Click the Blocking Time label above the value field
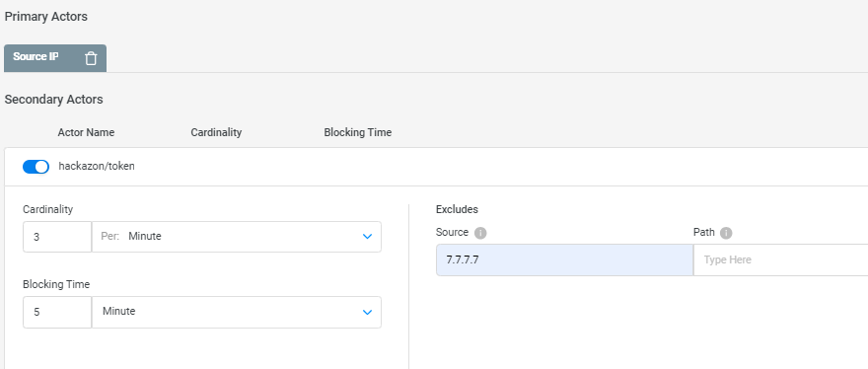868x369 pixels. [x=56, y=284]
